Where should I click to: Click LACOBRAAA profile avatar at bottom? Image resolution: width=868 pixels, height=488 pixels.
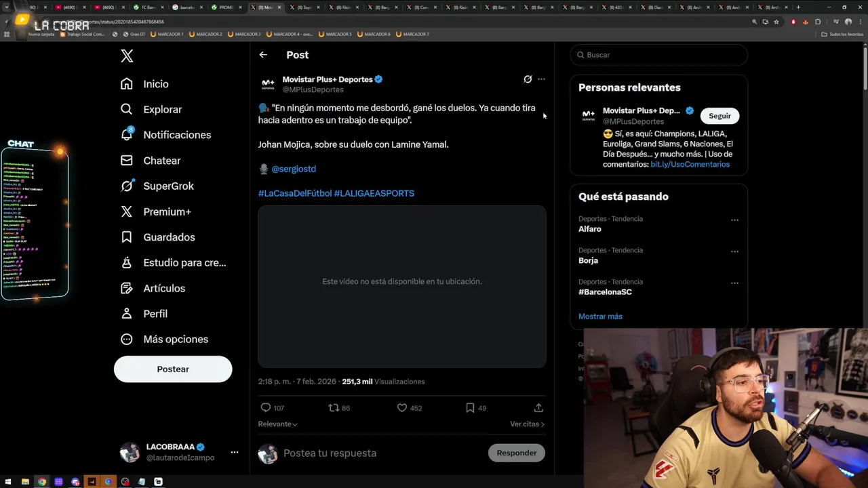tap(130, 452)
